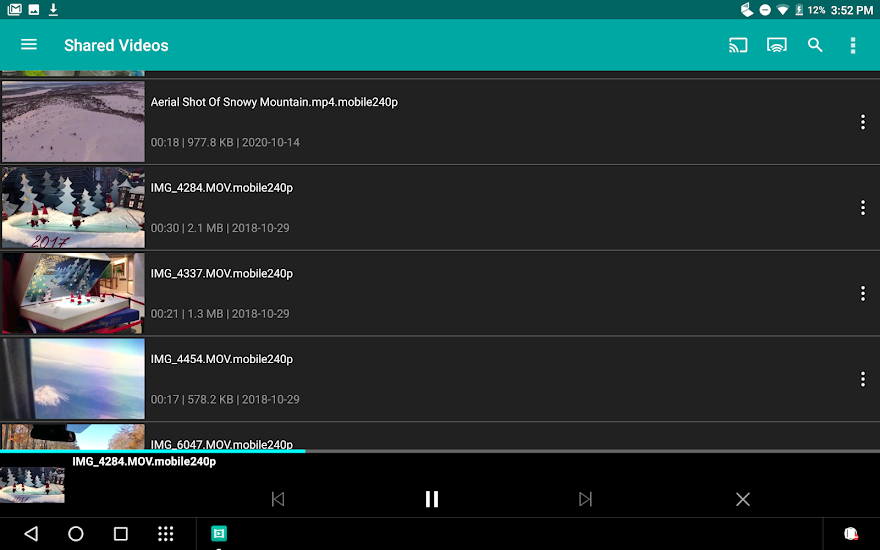Open options for Aerial Shot Of Snowy Mountain
Image resolution: width=880 pixels, height=550 pixels.
point(862,122)
